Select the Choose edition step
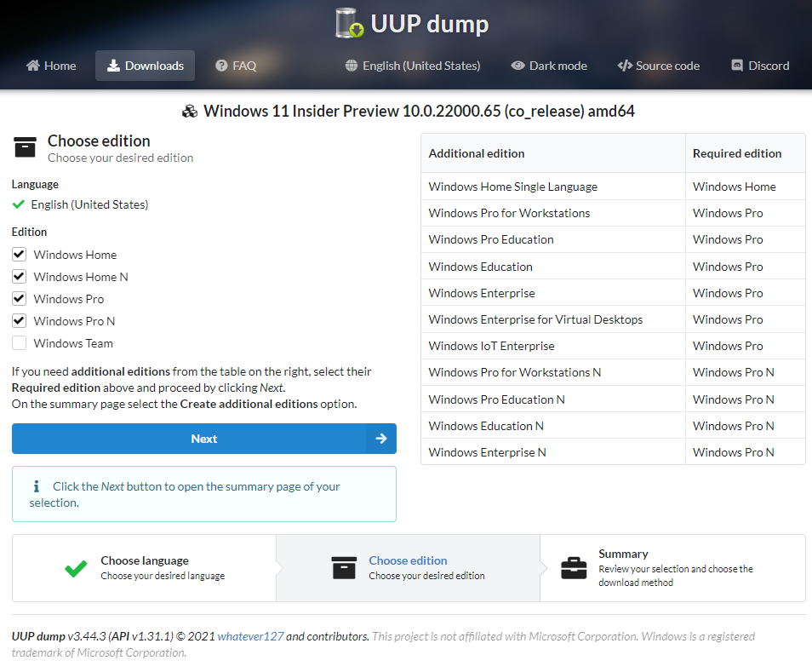The width and height of the screenshot is (812, 672). (x=408, y=568)
